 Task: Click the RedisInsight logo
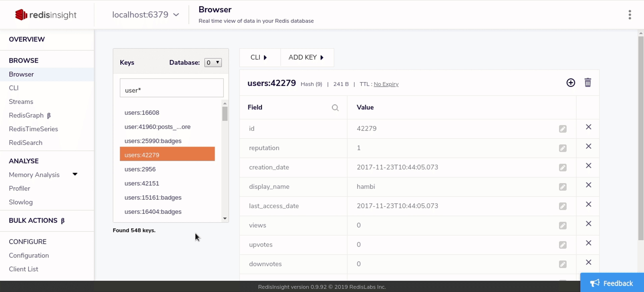pos(46,15)
